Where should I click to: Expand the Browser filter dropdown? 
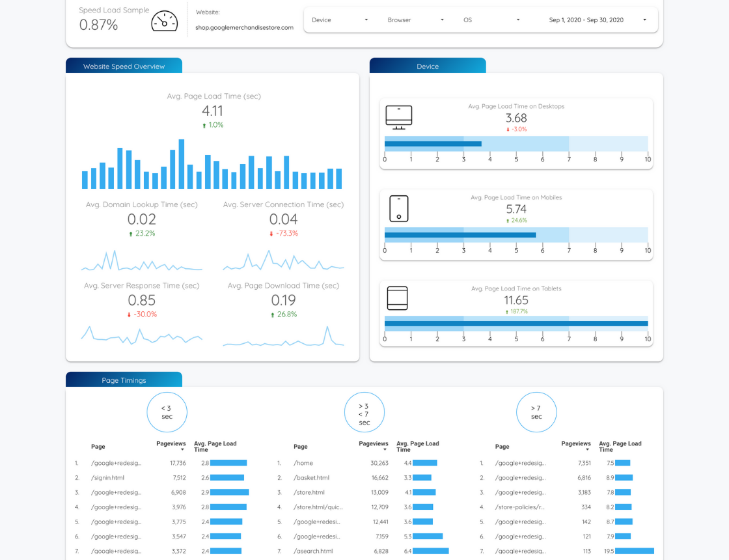[415, 20]
